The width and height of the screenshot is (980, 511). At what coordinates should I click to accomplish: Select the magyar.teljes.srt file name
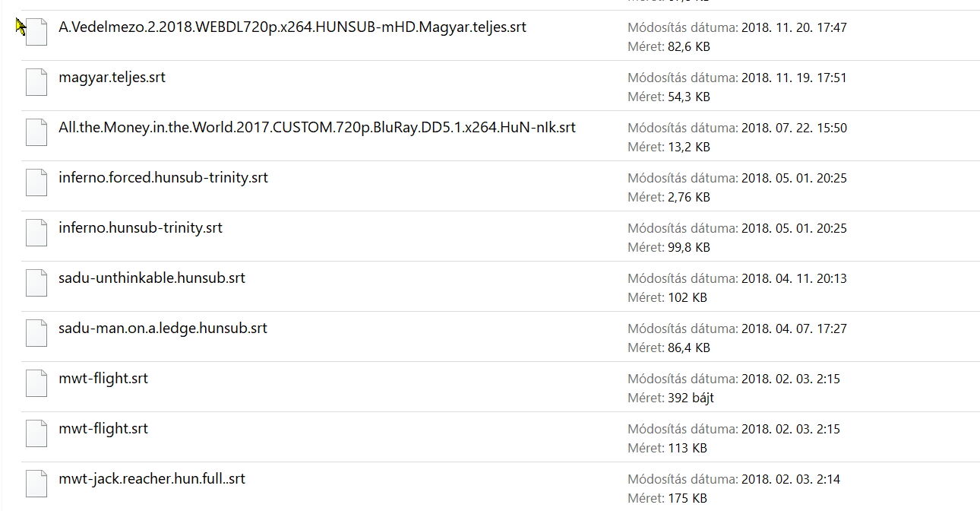click(112, 78)
